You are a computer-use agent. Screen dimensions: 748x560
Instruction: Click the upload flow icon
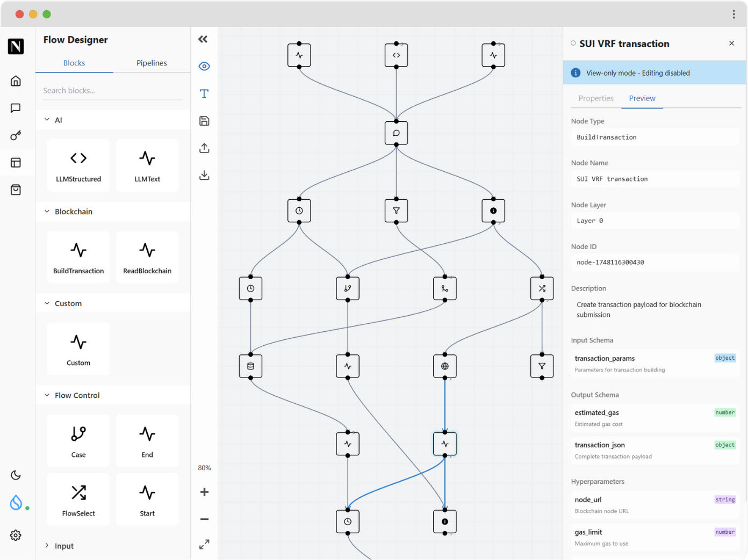click(x=204, y=148)
